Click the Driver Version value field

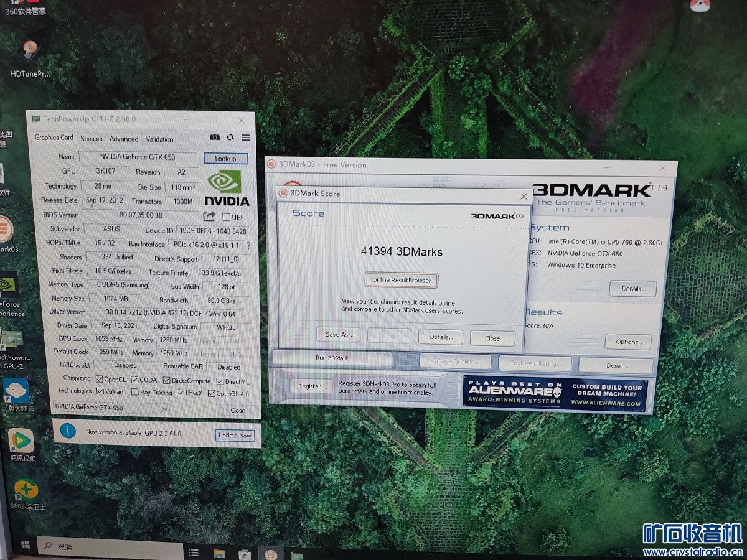coord(171,312)
